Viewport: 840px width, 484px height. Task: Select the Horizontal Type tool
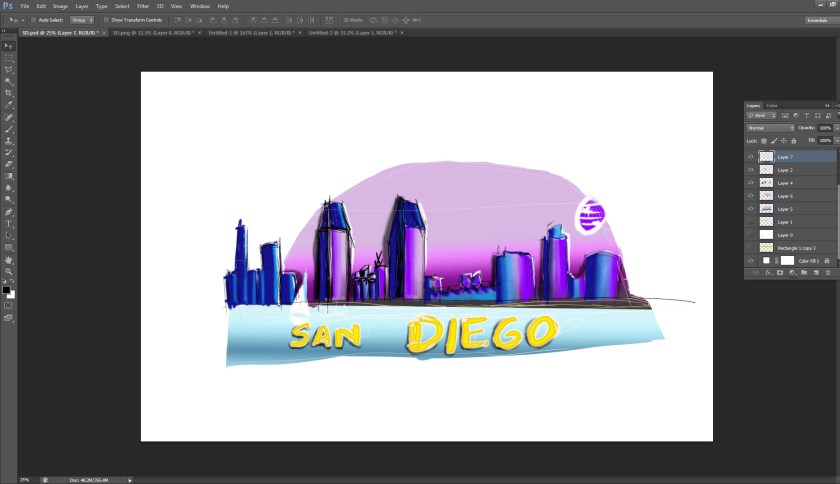pyautogui.click(x=9, y=224)
